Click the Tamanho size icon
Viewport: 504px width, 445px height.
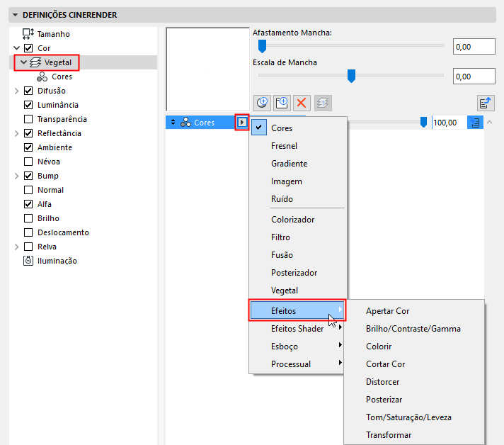(28, 34)
